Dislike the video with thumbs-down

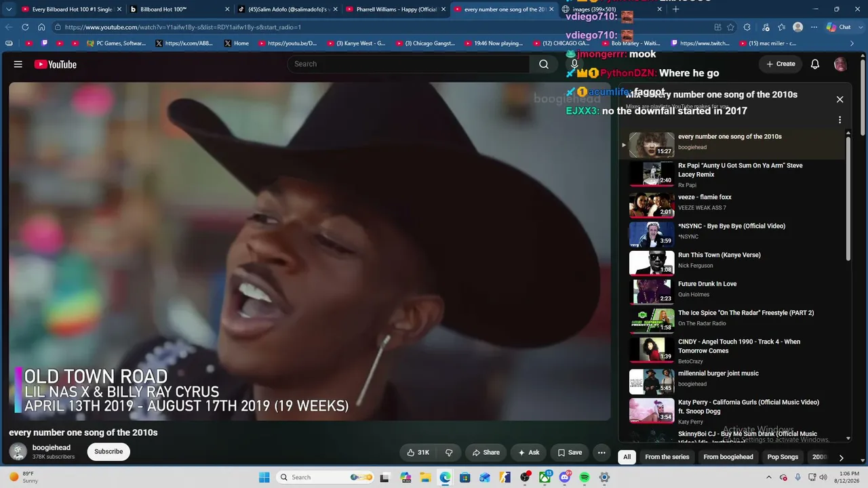point(449,453)
